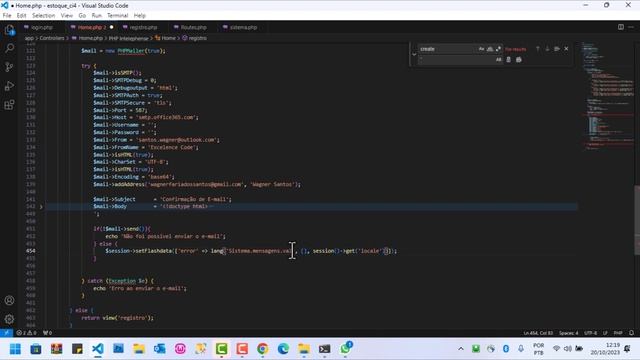Open the Terminal menu
The height and width of the screenshot is (360, 640).
(118, 16)
